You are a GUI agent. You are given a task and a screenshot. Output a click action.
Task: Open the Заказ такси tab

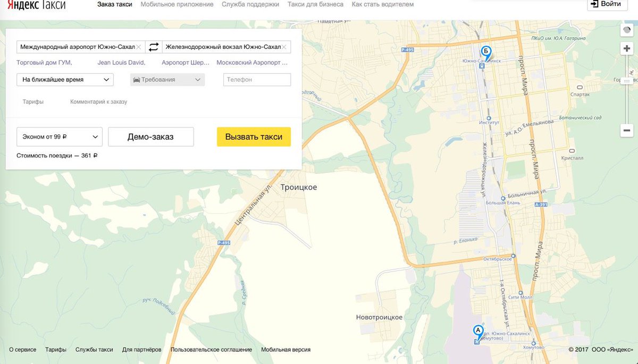click(x=115, y=4)
